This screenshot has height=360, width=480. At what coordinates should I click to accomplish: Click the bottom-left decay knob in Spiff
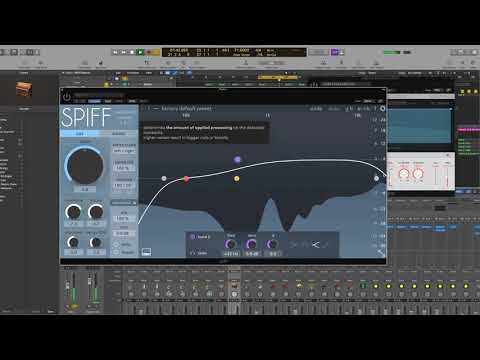pos(73,242)
